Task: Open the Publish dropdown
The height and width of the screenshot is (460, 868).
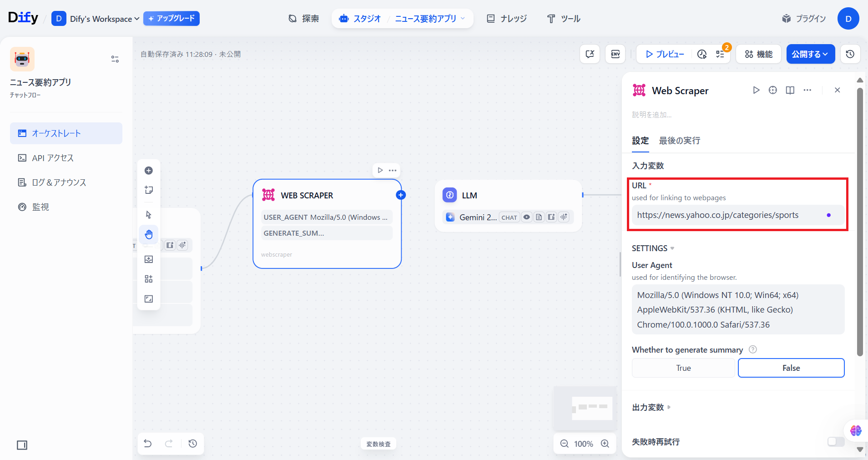Action: pos(810,54)
